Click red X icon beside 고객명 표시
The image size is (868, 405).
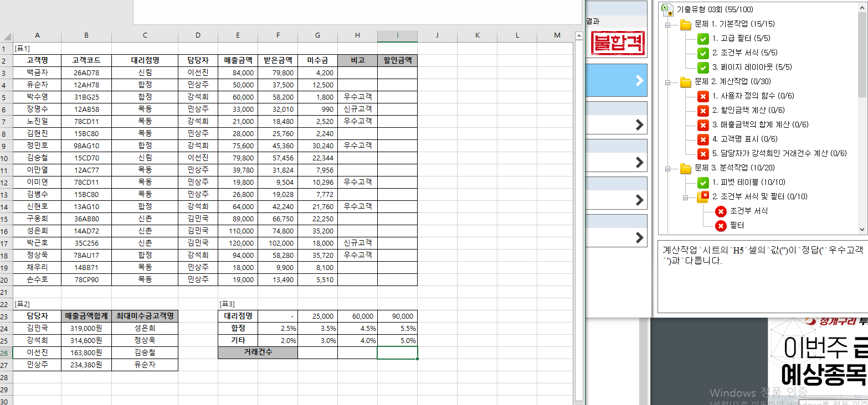[x=703, y=139]
